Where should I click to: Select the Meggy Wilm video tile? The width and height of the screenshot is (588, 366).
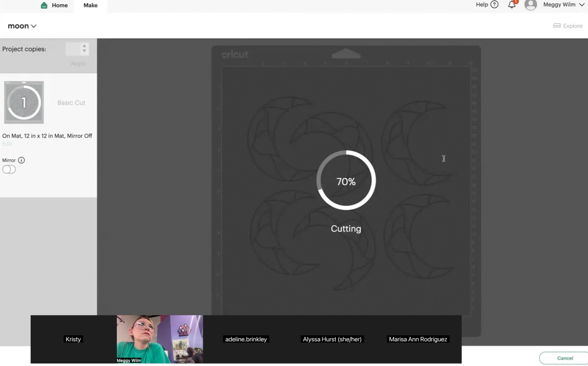160,339
